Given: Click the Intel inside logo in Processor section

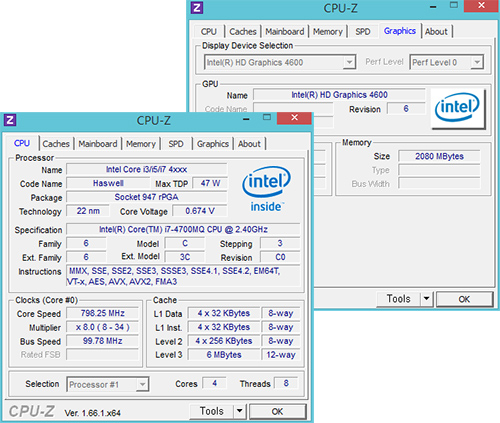Looking at the screenshot, I should 266,189.
